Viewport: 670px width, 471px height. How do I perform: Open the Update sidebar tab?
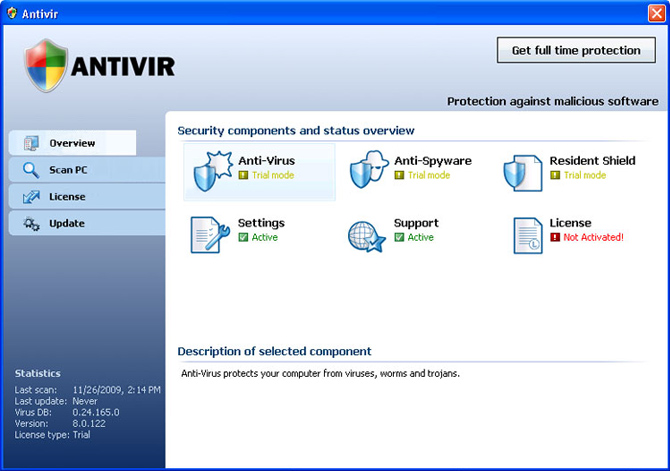tap(67, 223)
